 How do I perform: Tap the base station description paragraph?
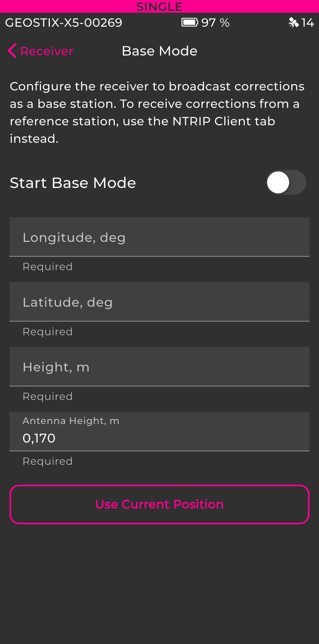tap(157, 112)
